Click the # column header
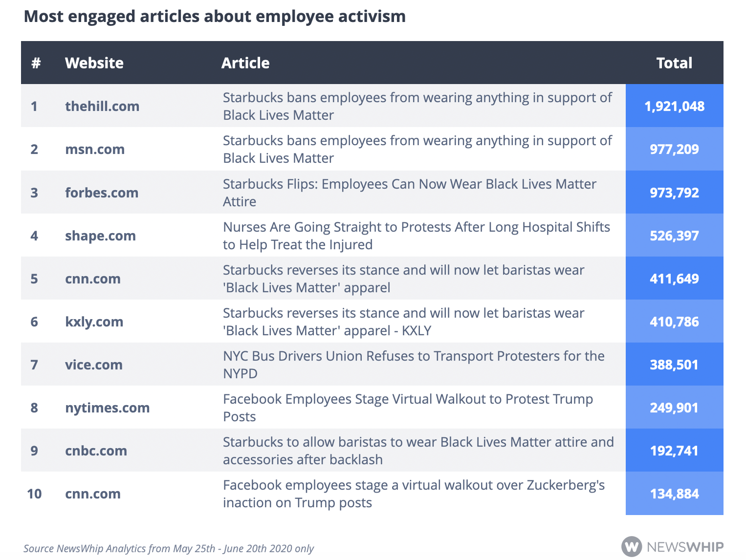This screenshot has width=746, height=560. coord(36,63)
